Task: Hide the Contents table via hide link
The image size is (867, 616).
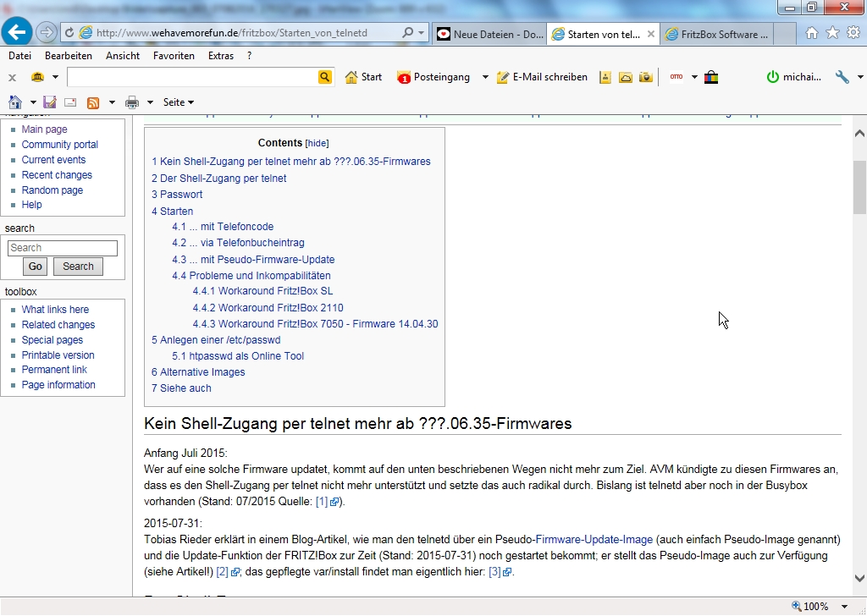Action: click(x=317, y=144)
